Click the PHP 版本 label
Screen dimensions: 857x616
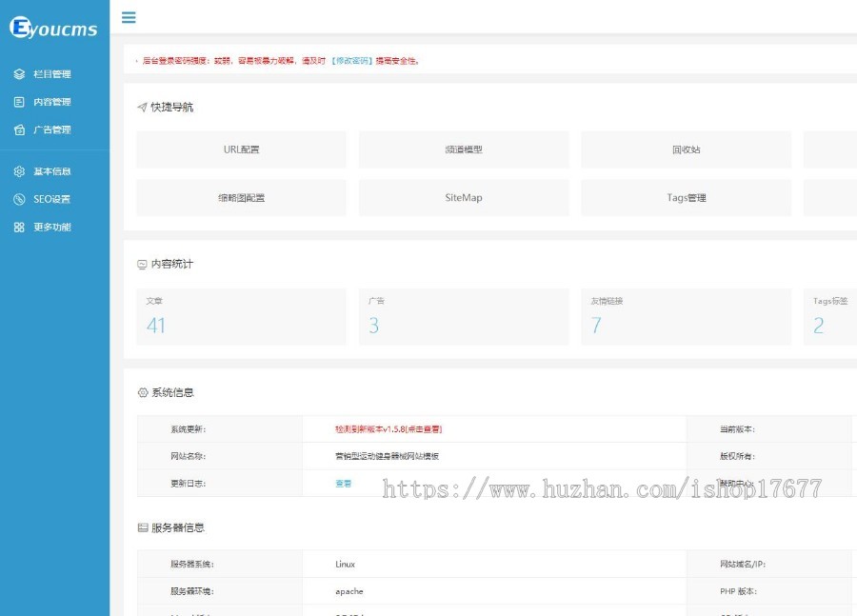tap(738, 591)
